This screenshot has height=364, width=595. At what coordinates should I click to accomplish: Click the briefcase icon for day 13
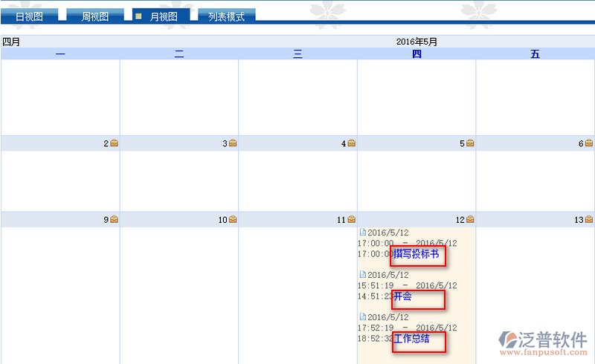pos(589,219)
